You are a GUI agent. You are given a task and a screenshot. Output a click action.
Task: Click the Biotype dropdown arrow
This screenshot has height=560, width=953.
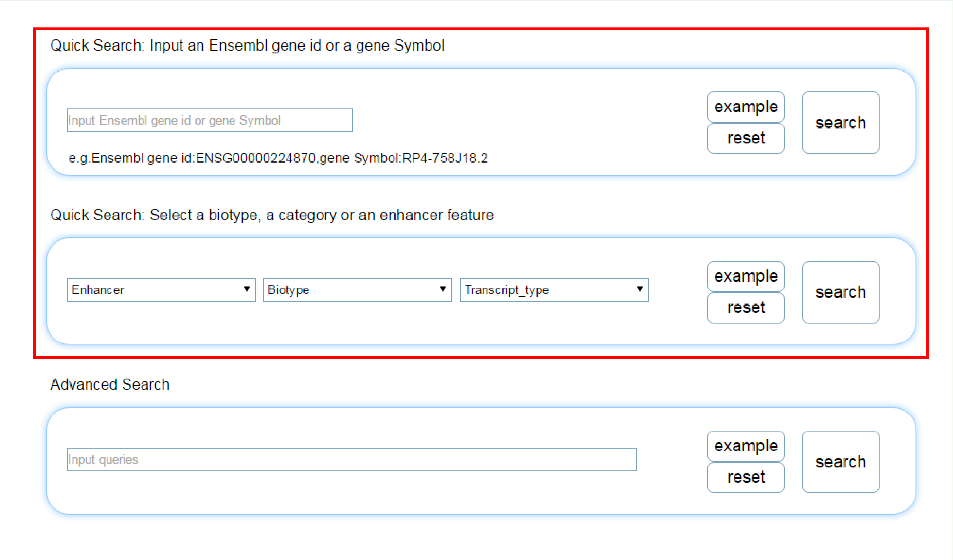(x=442, y=289)
